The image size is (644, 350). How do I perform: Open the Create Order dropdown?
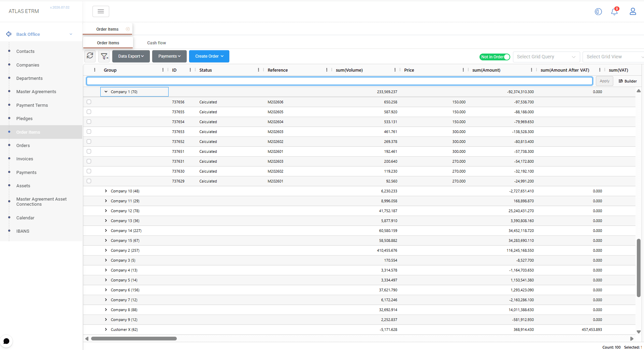point(209,56)
